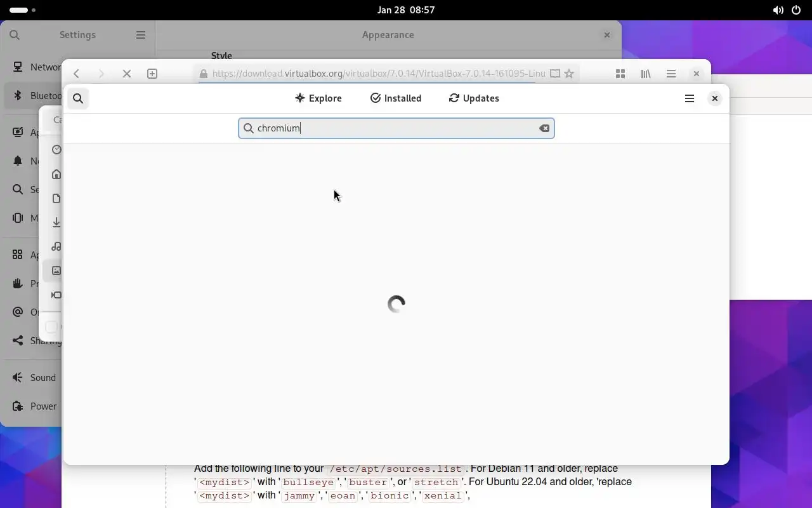Open the Updates tab
The width and height of the screenshot is (812, 508).
(x=474, y=98)
